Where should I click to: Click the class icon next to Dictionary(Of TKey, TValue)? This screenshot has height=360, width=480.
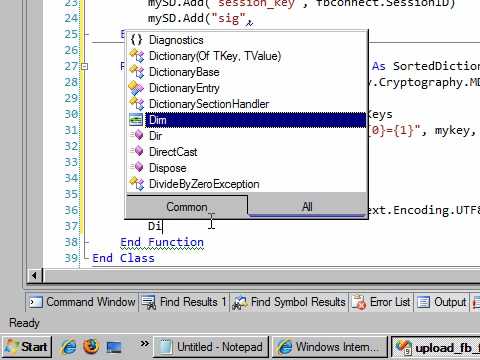point(136,56)
